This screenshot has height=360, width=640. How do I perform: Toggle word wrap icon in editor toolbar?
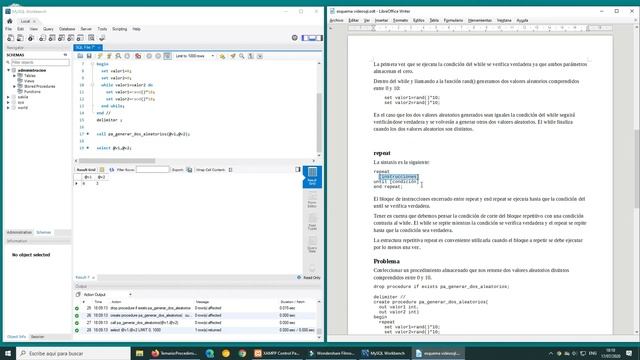point(260,56)
